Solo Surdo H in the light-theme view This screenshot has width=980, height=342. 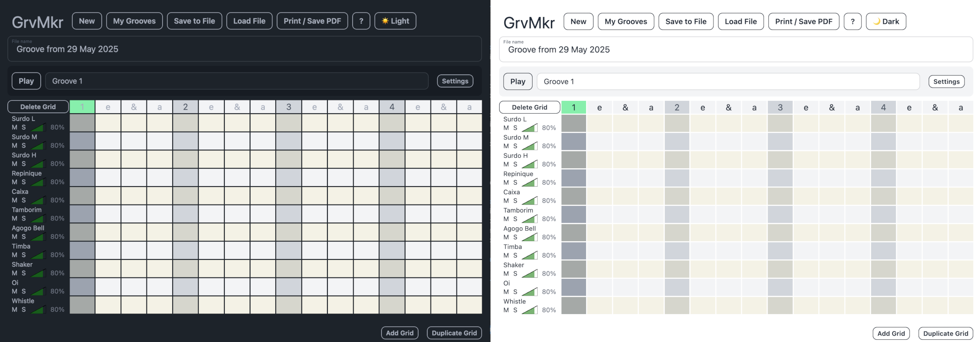click(515, 164)
